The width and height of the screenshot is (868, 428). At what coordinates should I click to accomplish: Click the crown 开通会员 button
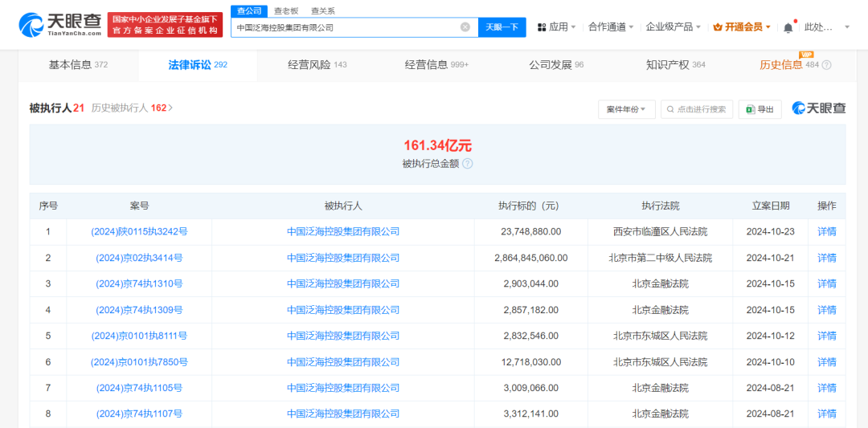742,26
